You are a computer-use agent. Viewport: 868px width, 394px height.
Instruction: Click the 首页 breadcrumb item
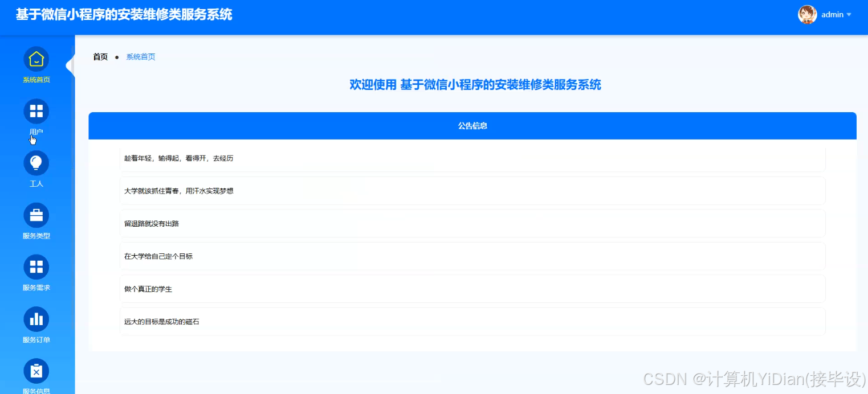tap(100, 56)
